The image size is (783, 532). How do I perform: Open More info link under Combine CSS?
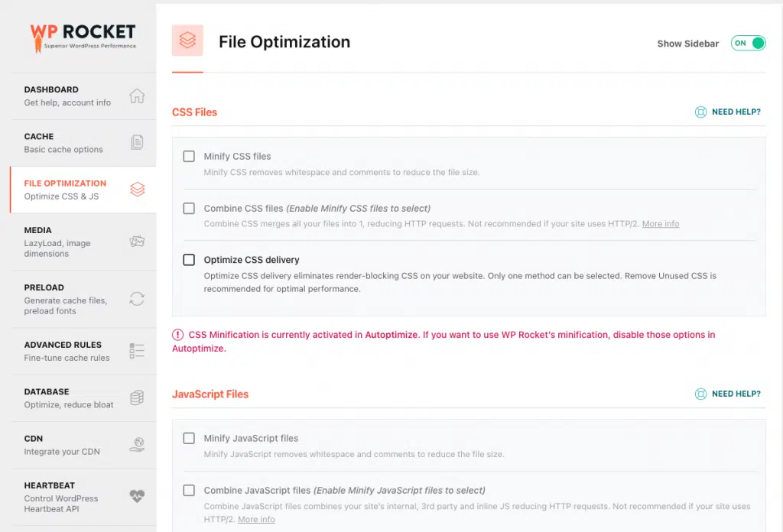pos(661,224)
